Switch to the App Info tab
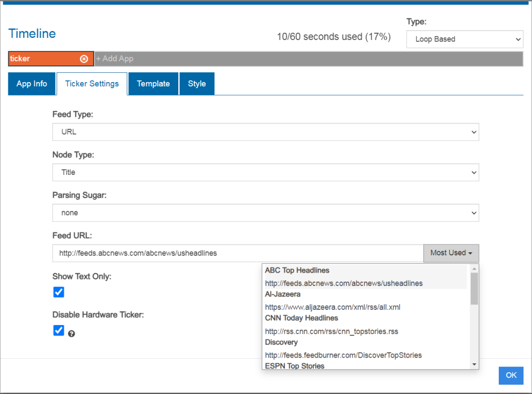The width and height of the screenshot is (532, 394). [x=32, y=84]
